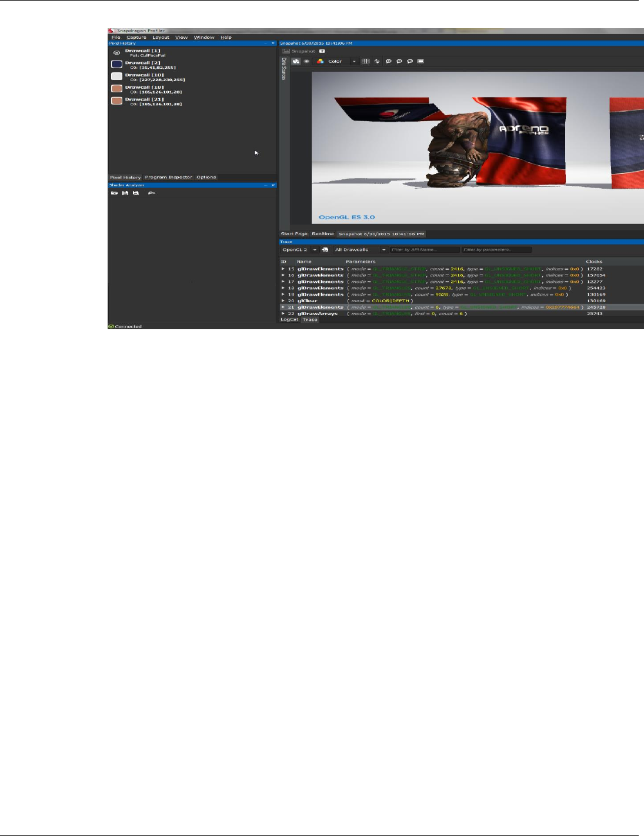Image resolution: width=644 pixels, height=836 pixels.
Task: Open the Help menu
Action: [226, 37]
